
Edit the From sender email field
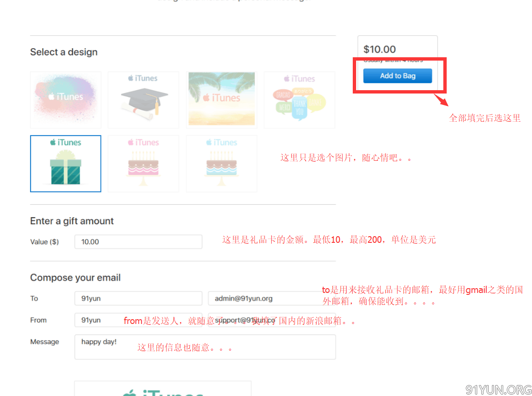[272, 320]
